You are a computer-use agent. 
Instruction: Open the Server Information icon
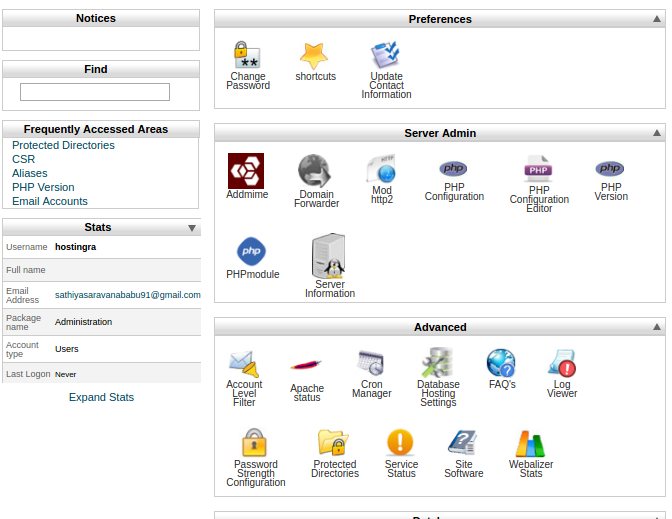[329, 256]
